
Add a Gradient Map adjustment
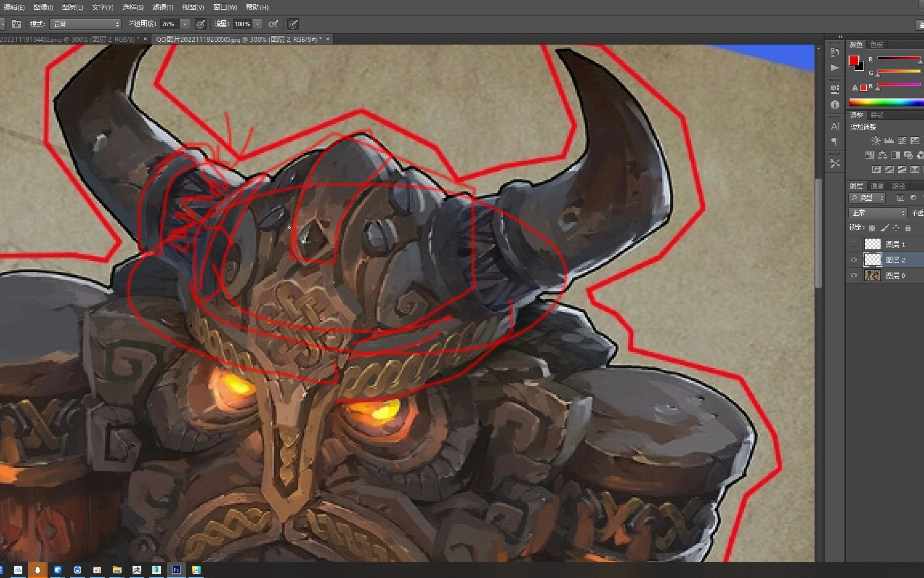915,169
